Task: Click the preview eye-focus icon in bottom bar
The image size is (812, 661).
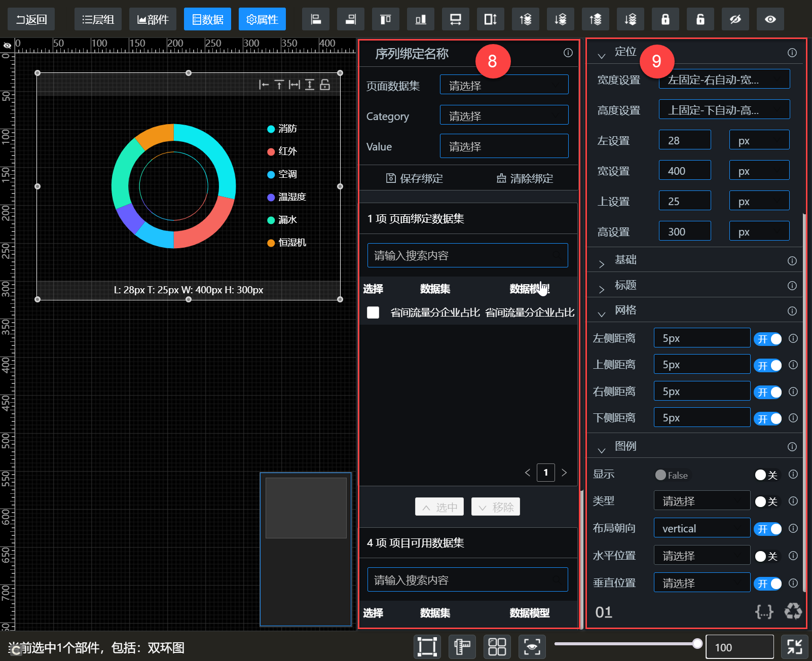Action: pyautogui.click(x=532, y=647)
